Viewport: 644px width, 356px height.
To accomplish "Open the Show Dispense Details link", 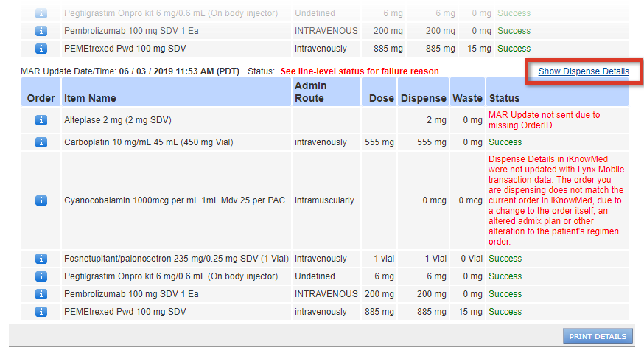I will click(584, 71).
